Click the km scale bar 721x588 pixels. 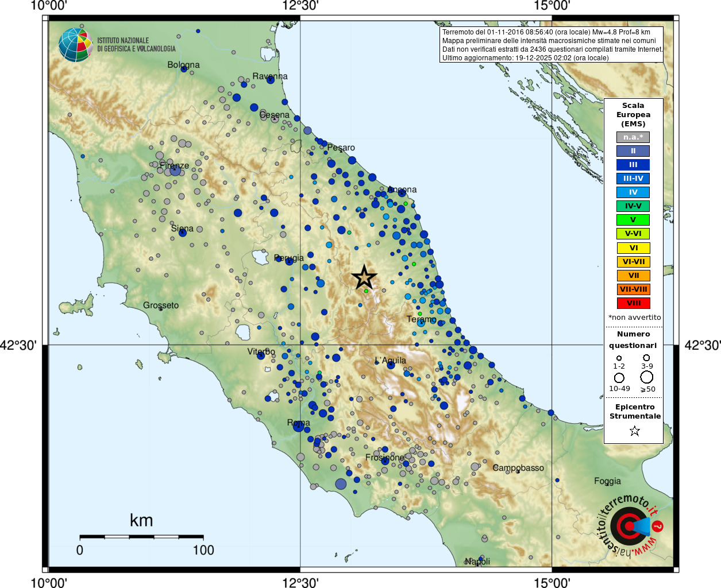tap(141, 537)
